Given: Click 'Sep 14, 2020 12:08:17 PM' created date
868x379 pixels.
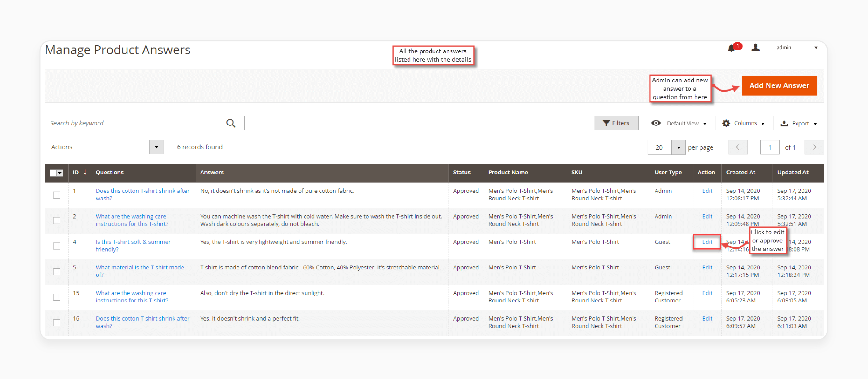Looking at the screenshot, I should click(x=743, y=195).
